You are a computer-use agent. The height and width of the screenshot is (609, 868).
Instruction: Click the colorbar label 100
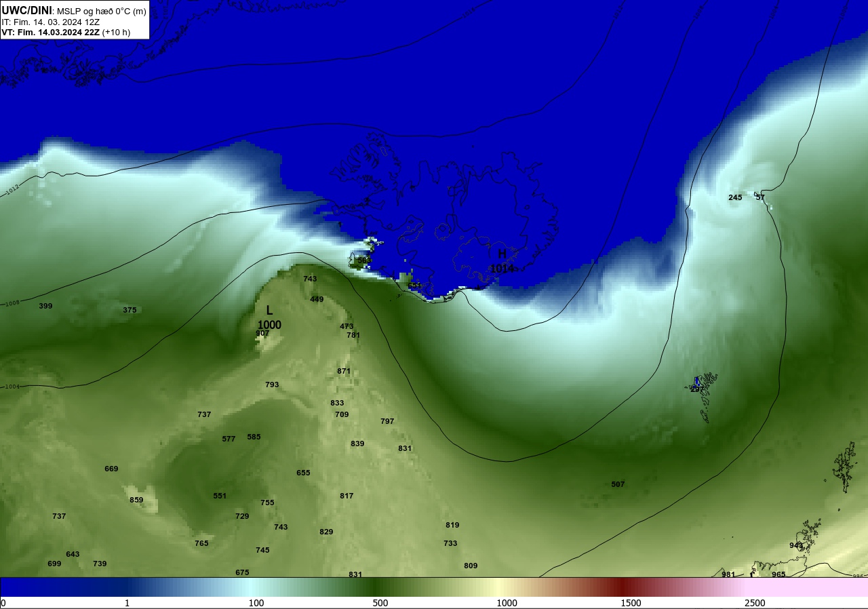(256, 603)
